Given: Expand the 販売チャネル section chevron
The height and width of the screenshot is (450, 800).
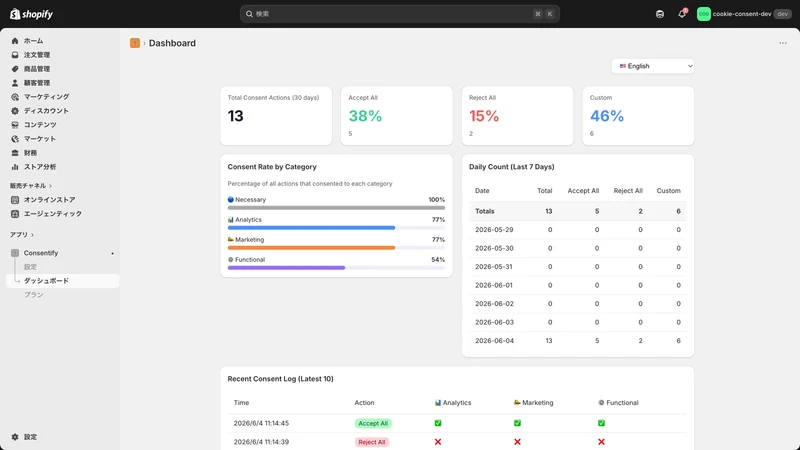Looking at the screenshot, I should pyautogui.click(x=51, y=186).
